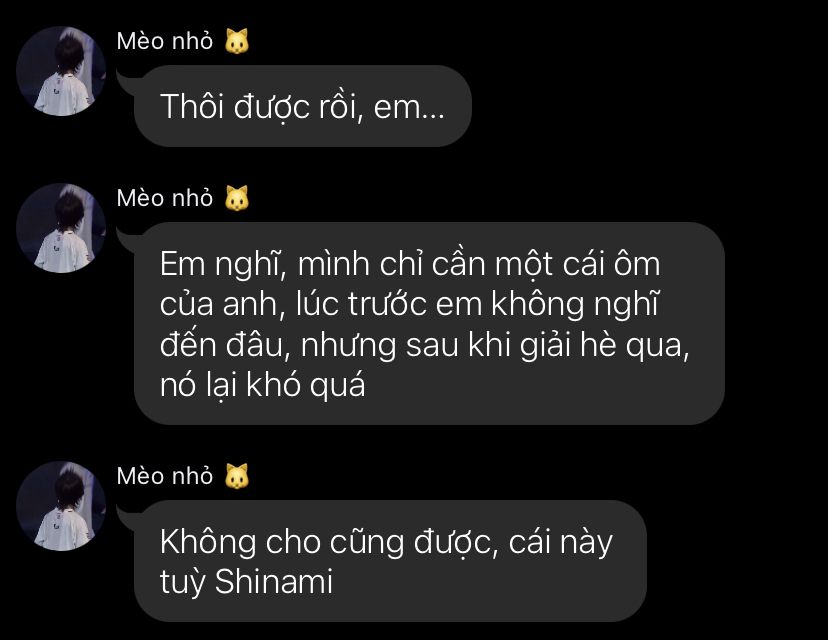Tap the long "Em nghĩ, mình chỉ cần" message bubble
Viewport: 828px width, 640px height.
pyautogui.click(x=429, y=323)
